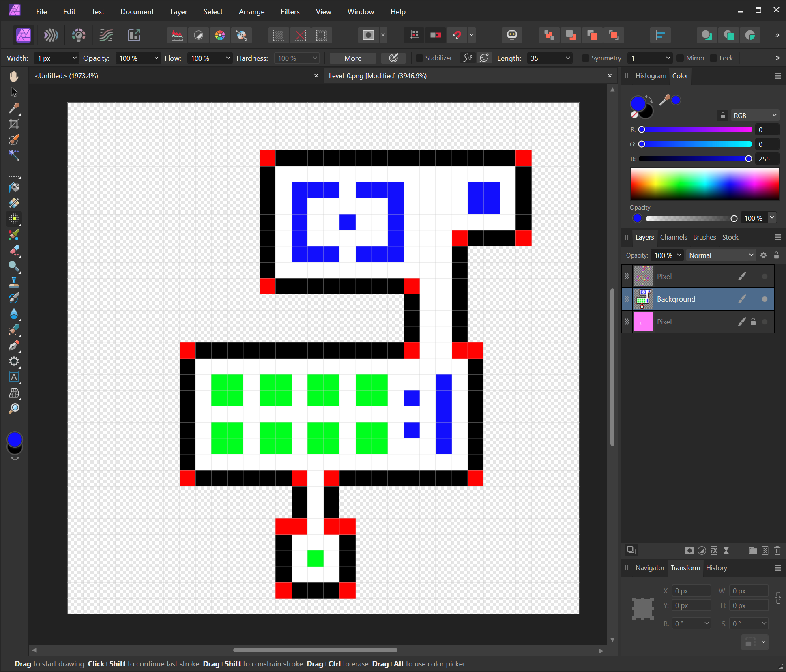This screenshot has width=786, height=672.
Task: Toggle visibility of Background layer
Action: coord(627,298)
